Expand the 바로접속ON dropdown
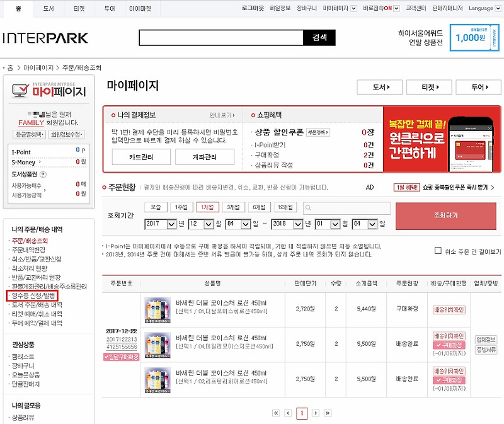The image size is (504, 424). (396, 8)
